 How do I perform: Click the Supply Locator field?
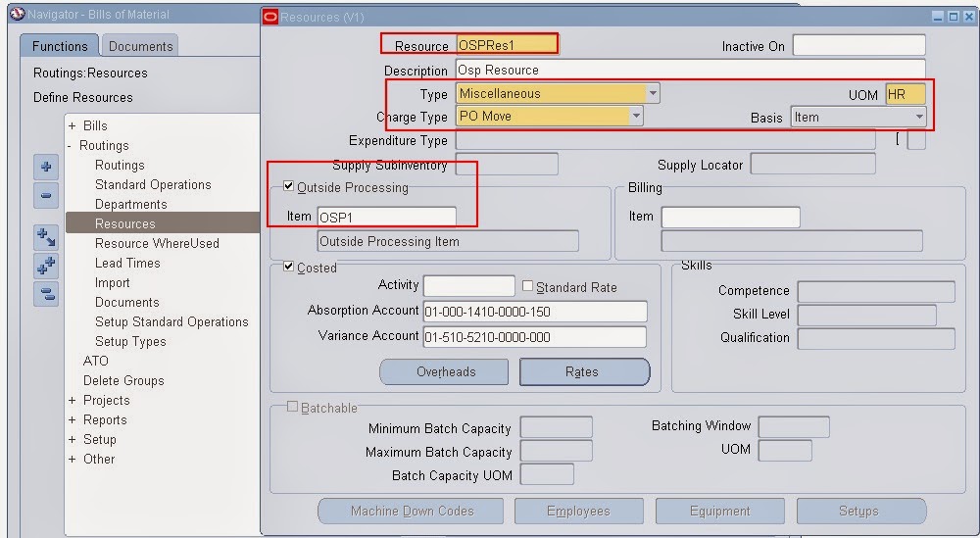813,165
